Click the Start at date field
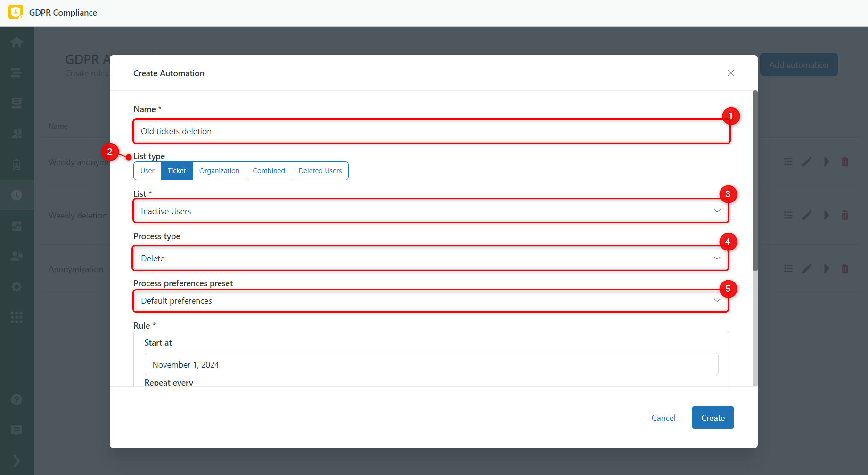The image size is (868, 475). pos(431,365)
